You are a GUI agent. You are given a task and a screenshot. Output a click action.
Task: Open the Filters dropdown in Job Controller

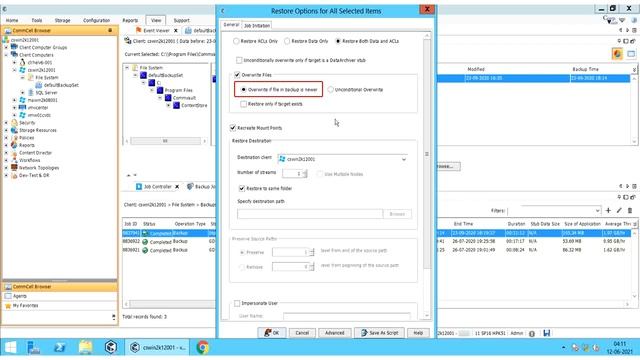point(598,211)
